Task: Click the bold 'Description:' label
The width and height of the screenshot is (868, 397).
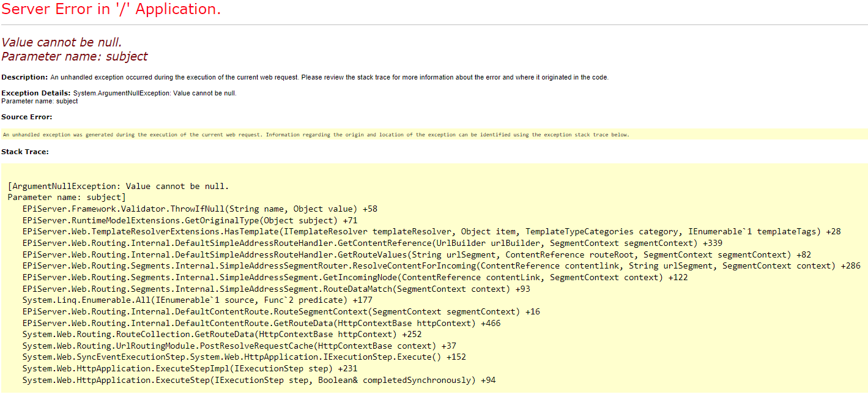Action: [x=24, y=77]
